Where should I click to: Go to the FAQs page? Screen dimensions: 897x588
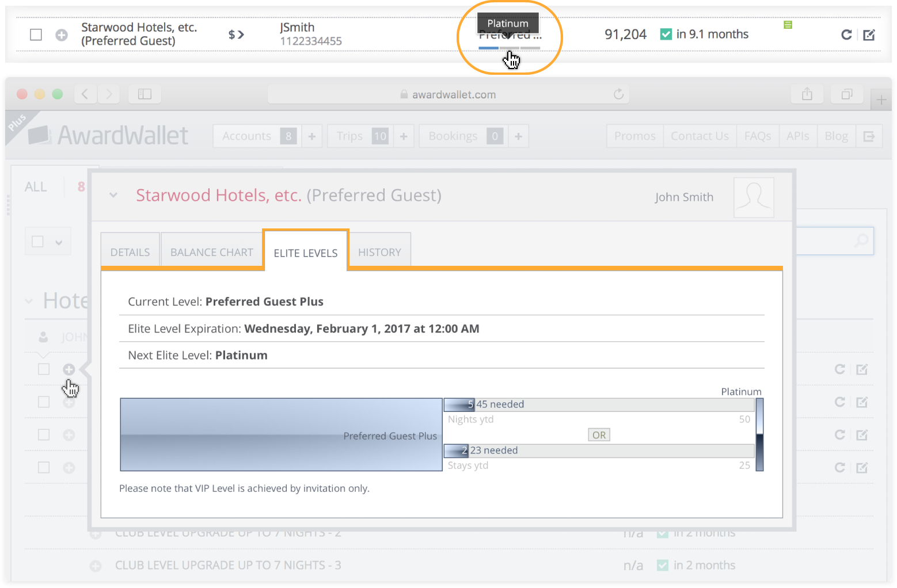[x=758, y=136]
